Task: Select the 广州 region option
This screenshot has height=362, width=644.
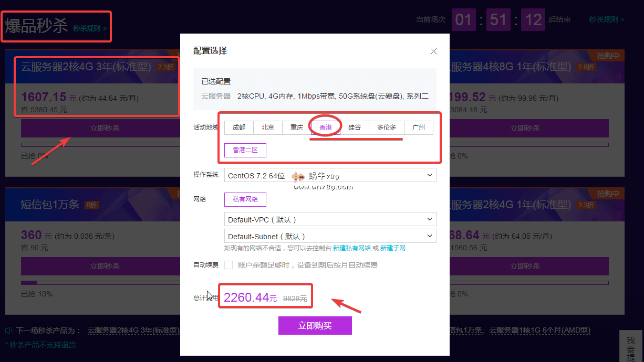Action: 418,127
